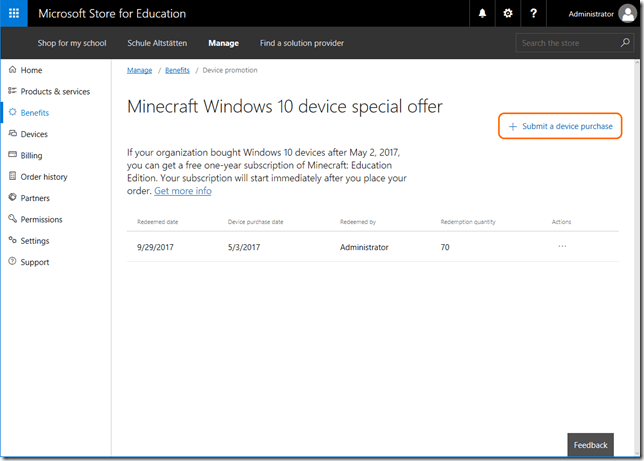644x461 pixels.
Task: Open Devices in sidebar
Action: pyautogui.click(x=34, y=134)
